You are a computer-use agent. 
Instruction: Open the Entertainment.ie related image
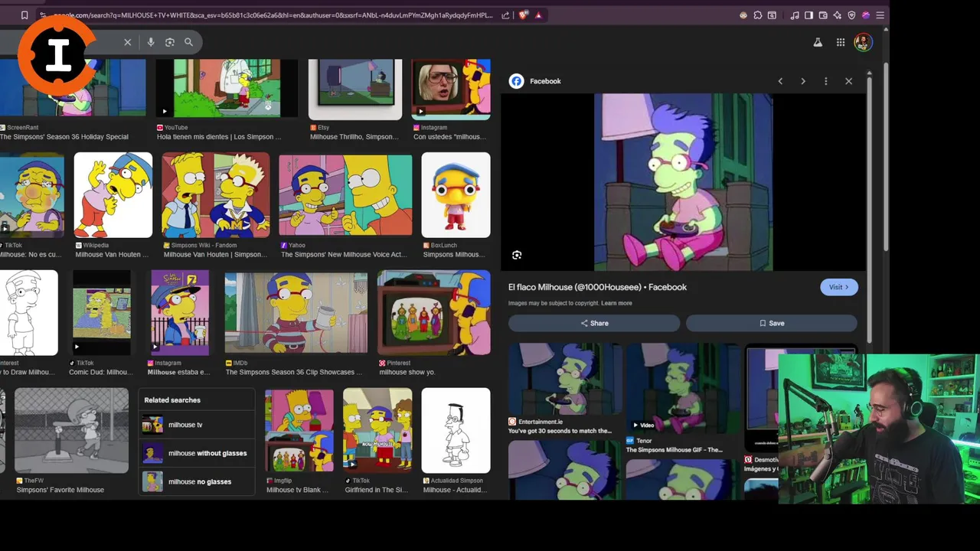(x=565, y=379)
